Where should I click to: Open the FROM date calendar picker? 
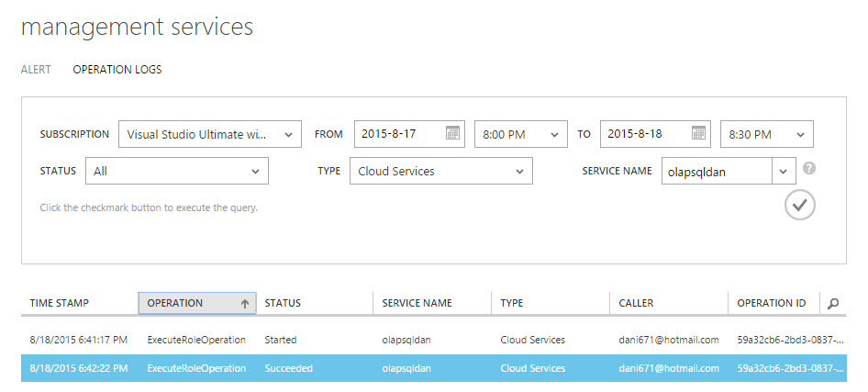coord(452,134)
